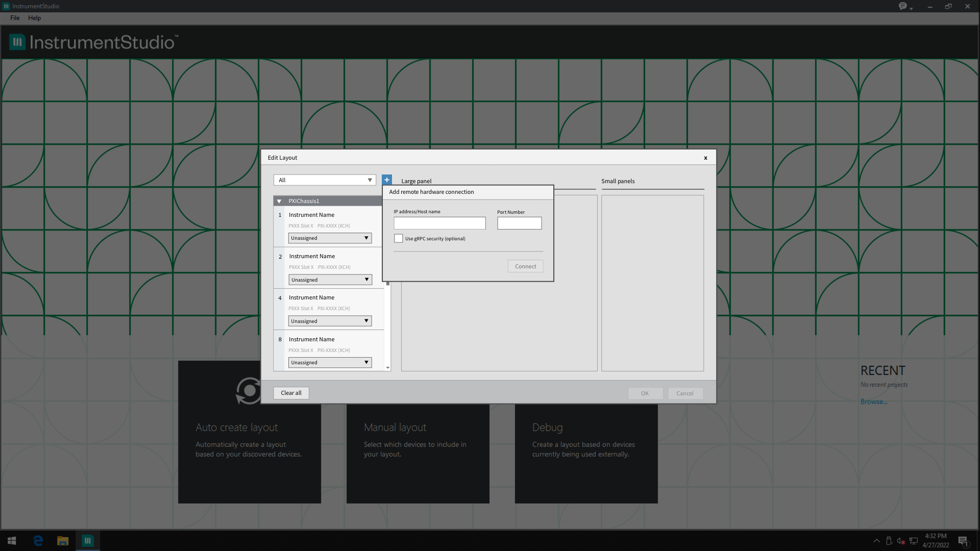Click the RECENT heading
This screenshot has height=551, width=980.
883,370
